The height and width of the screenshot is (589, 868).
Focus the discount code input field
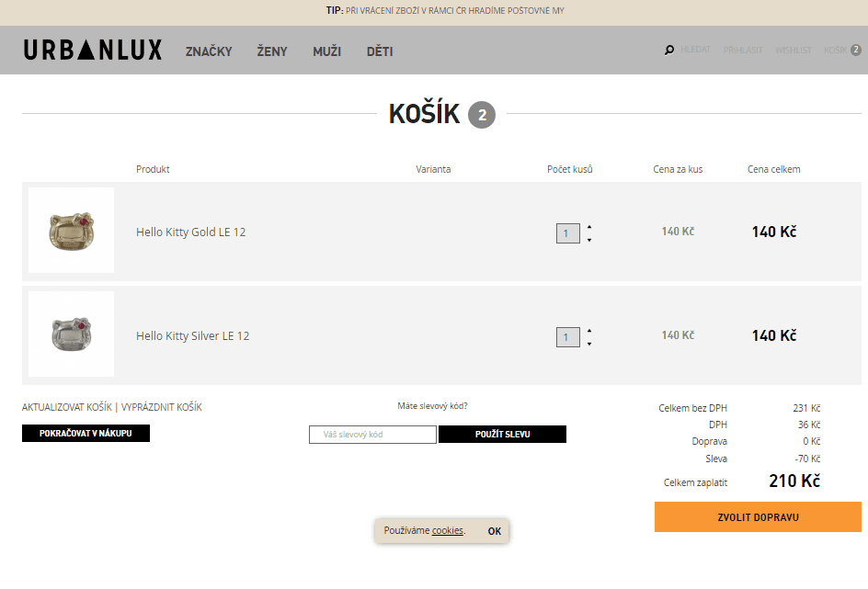click(372, 435)
